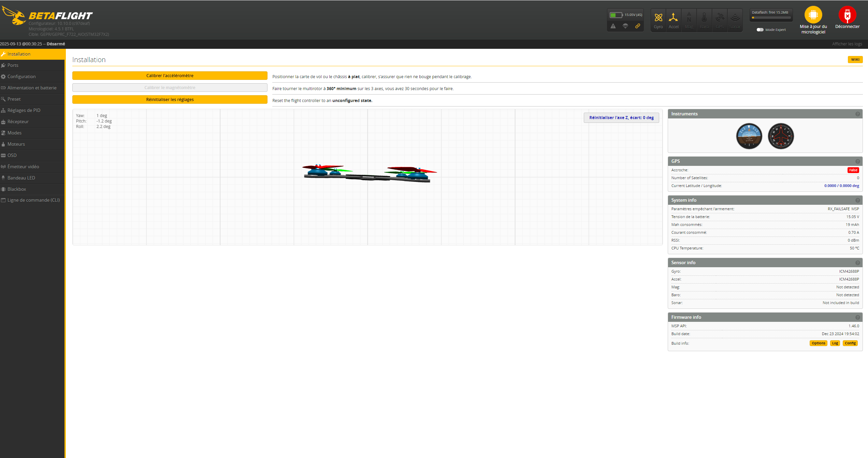Screen dimensions: 868x458
Task: Click Afficher les logs link
Action: tap(847, 44)
